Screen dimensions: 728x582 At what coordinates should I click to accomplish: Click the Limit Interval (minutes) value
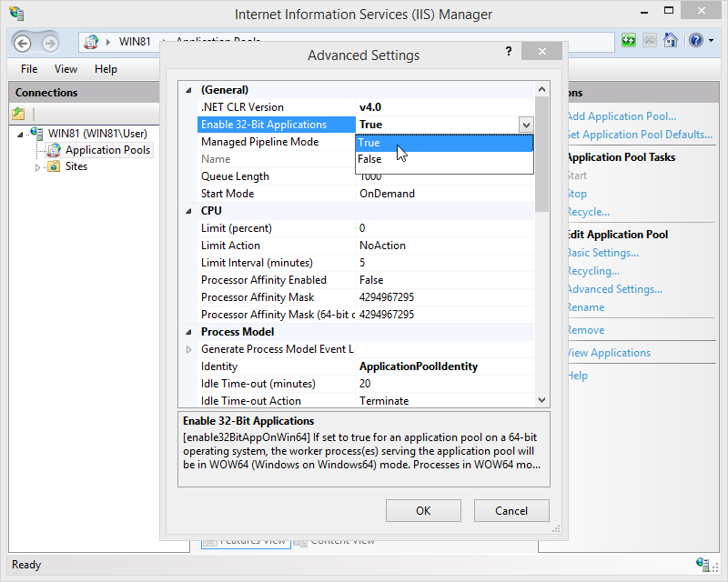(445, 263)
